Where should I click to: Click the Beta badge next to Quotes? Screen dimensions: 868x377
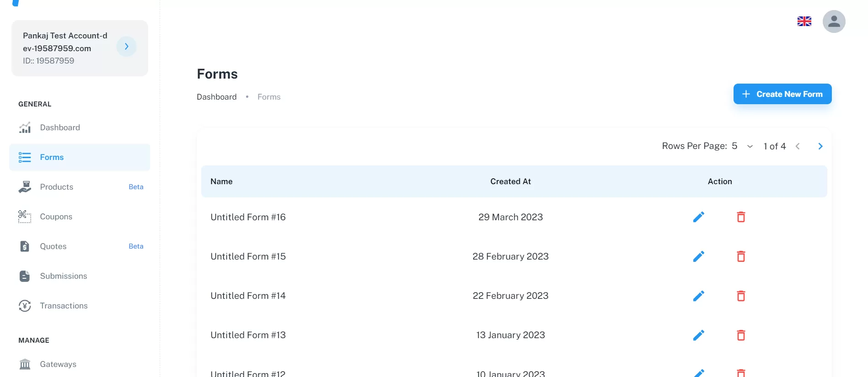click(x=136, y=246)
